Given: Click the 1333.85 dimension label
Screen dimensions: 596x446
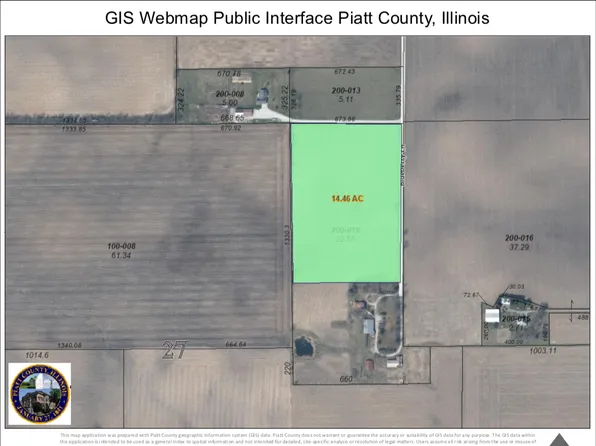Looking at the screenshot, I should (x=74, y=129).
